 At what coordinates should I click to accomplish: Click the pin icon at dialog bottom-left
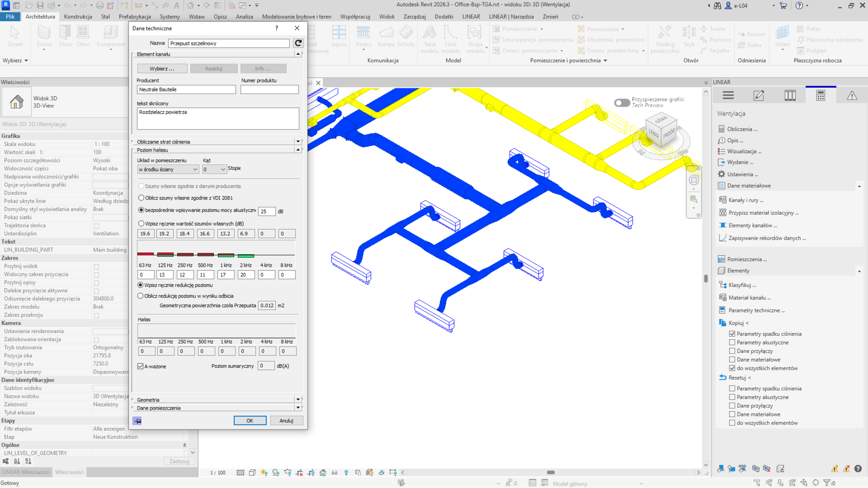coord(137,421)
